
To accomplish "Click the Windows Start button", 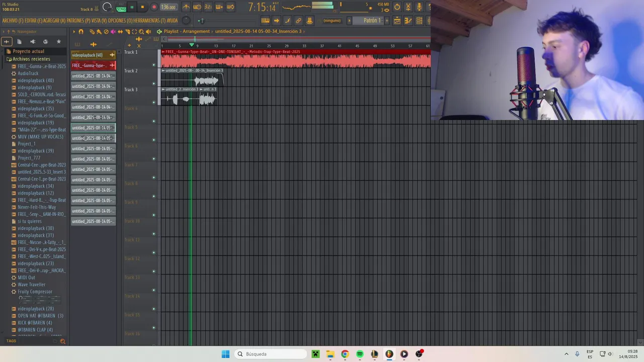I will tap(225, 354).
